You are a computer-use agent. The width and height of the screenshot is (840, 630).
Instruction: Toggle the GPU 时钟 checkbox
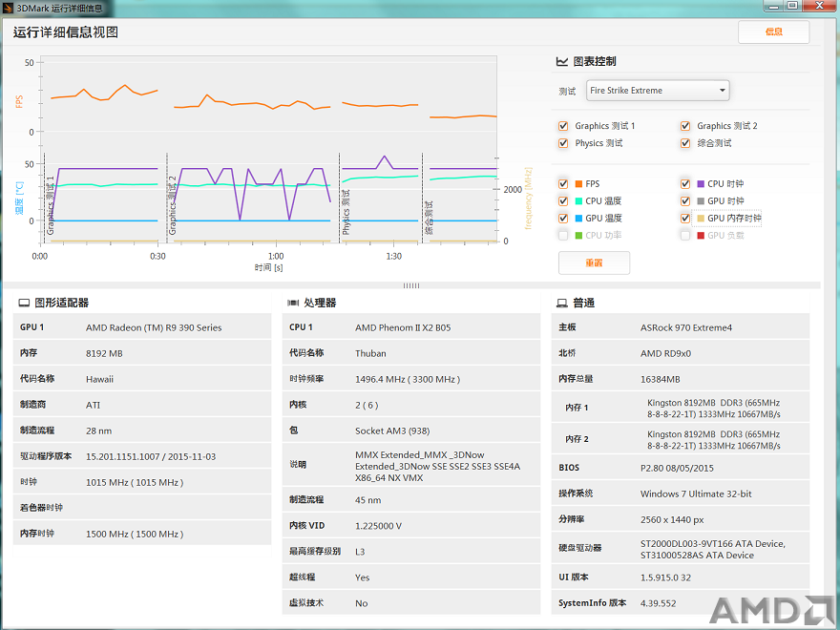(685, 200)
